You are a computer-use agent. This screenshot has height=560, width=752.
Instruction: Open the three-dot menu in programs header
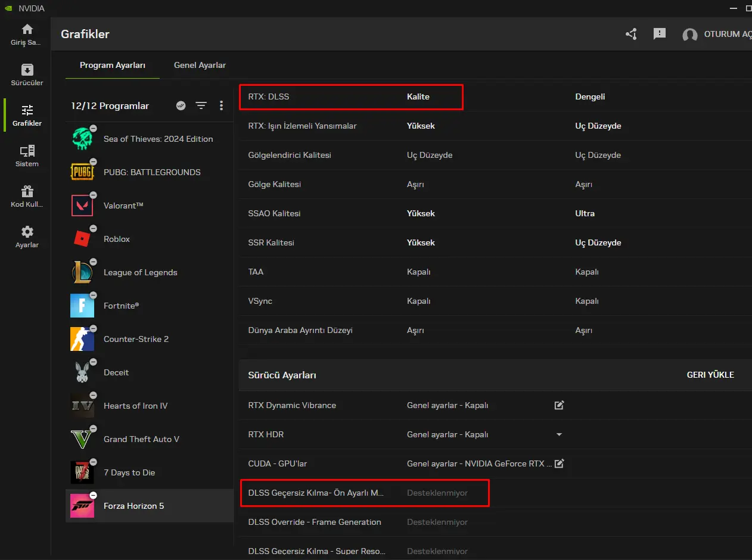point(221,105)
